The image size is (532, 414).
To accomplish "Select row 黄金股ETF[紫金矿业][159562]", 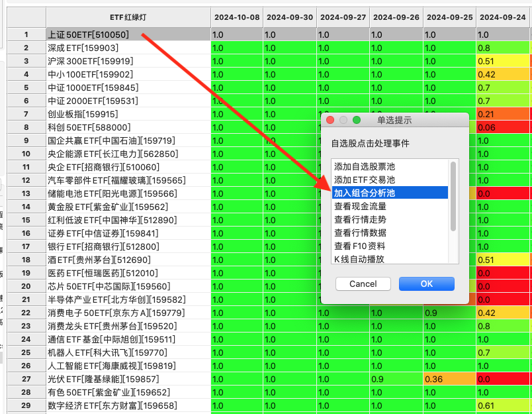I will (128, 207).
